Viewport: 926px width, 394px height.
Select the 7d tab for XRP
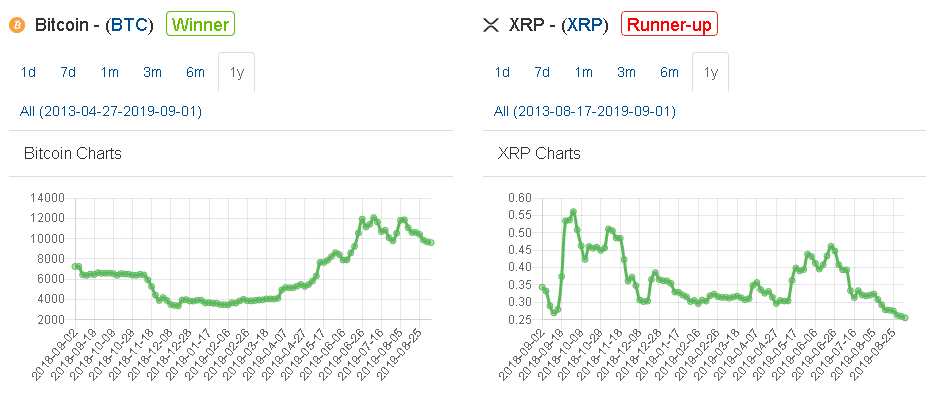tap(542, 73)
